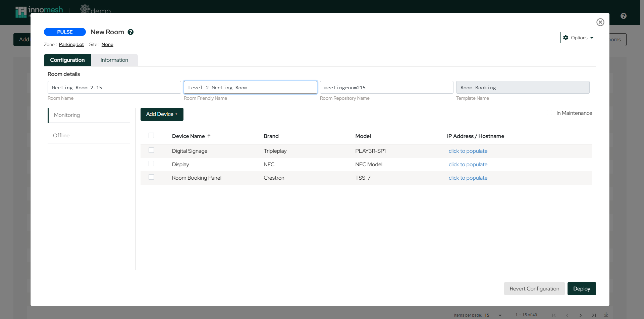Click the top-right help question icon
The image size is (644, 319).
pyautogui.click(x=624, y=16)
